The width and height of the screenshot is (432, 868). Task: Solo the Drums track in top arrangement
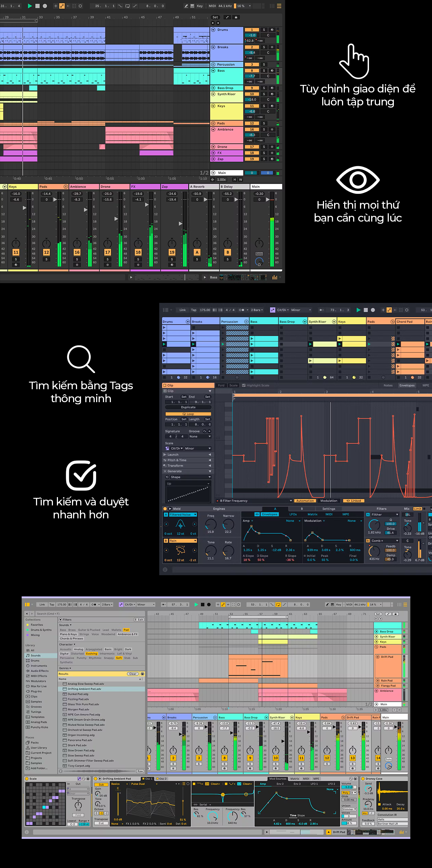pyautogui.click(x=264, y=30)
